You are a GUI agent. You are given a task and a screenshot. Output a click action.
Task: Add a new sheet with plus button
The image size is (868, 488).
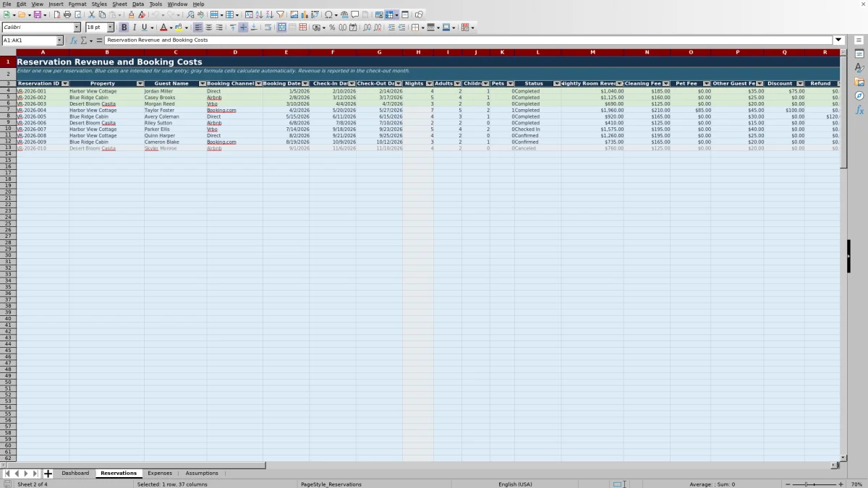pos(48,474)
